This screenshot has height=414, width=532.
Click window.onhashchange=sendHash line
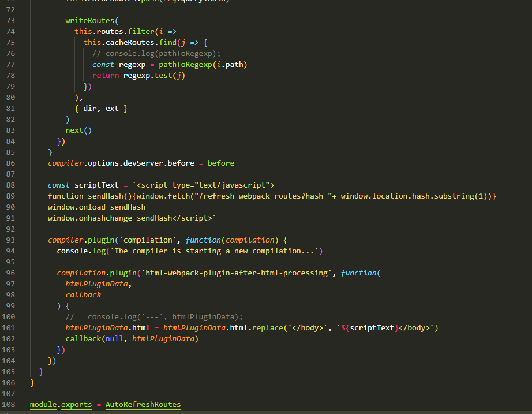point(132,218)
